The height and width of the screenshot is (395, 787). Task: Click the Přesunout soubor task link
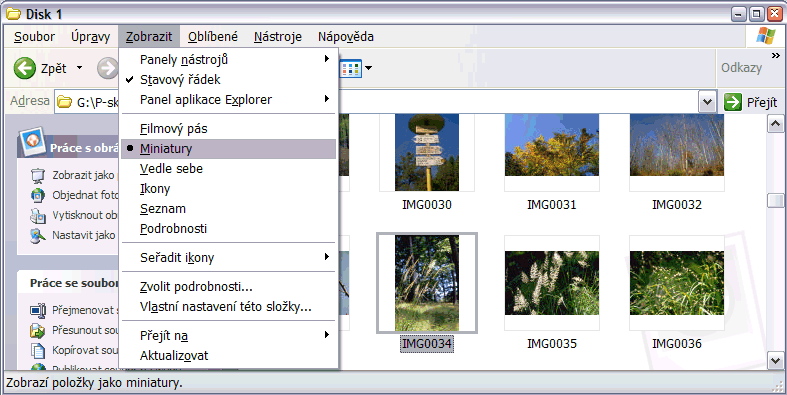[x=84, y=330]
